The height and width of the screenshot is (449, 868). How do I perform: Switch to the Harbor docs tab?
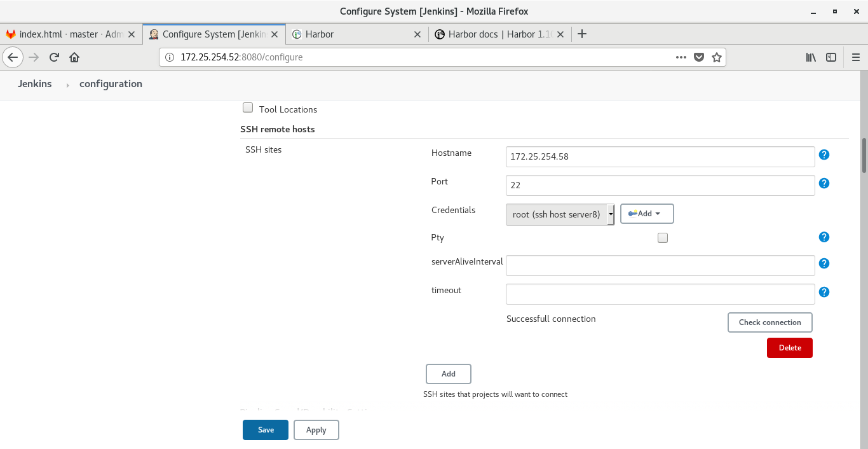click(500, 34)
